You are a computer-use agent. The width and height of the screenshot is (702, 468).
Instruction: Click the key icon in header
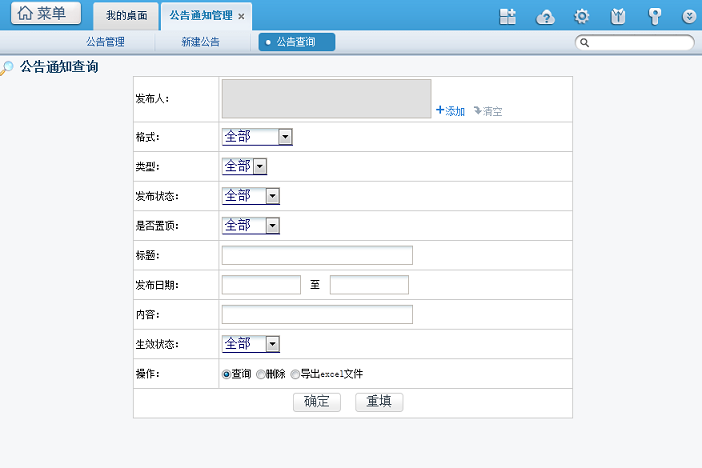(654, 16)
